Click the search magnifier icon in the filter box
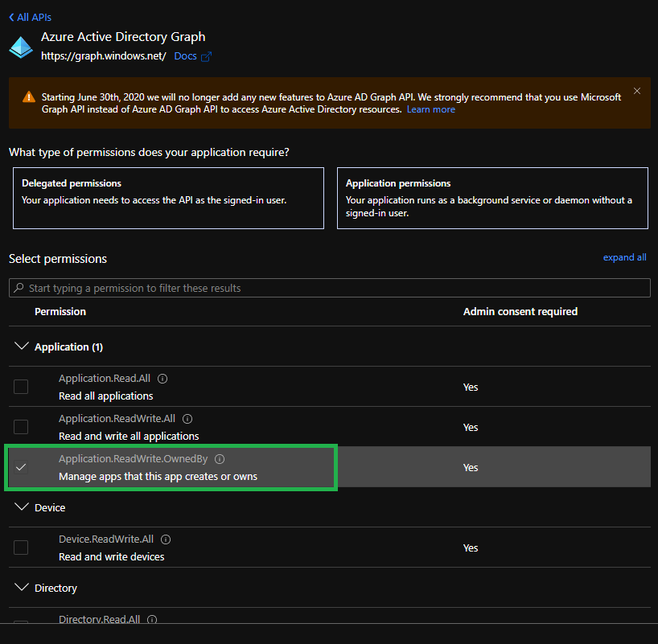This screenshot has width=658, height=644. [x=19, y=288]
